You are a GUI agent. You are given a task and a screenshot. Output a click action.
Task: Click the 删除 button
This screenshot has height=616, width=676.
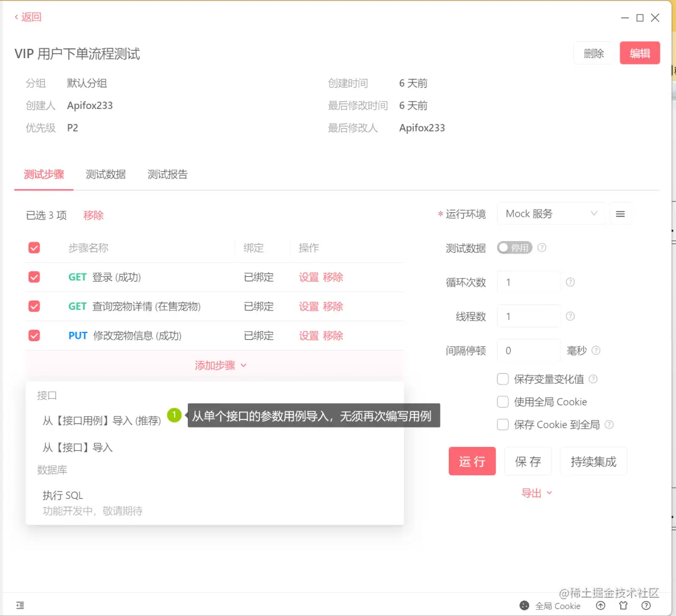click(x=593, y=53)
